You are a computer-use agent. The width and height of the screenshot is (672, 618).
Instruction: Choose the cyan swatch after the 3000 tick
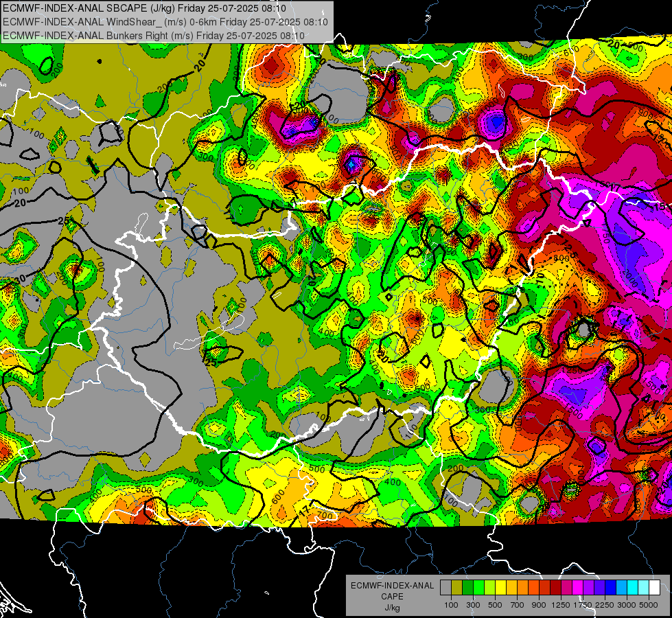coord(633,588)
